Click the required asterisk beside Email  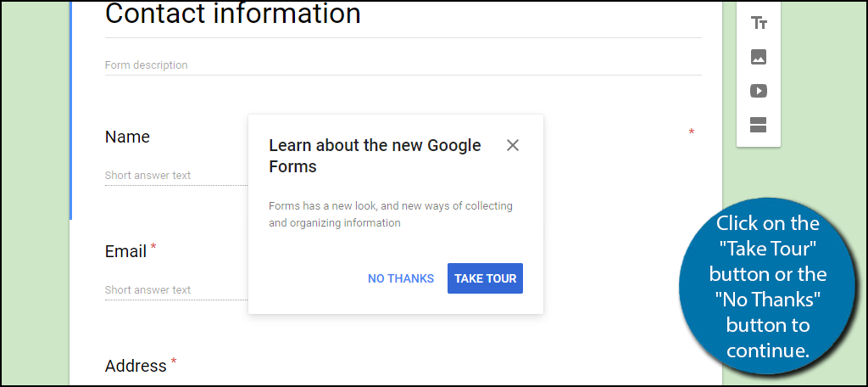click(x=153, y=249)
